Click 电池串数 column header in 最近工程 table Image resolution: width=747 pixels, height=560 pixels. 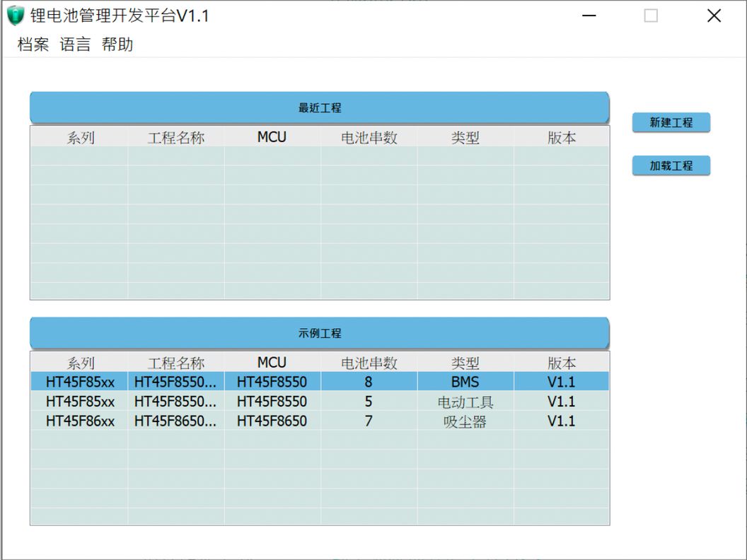369,137
